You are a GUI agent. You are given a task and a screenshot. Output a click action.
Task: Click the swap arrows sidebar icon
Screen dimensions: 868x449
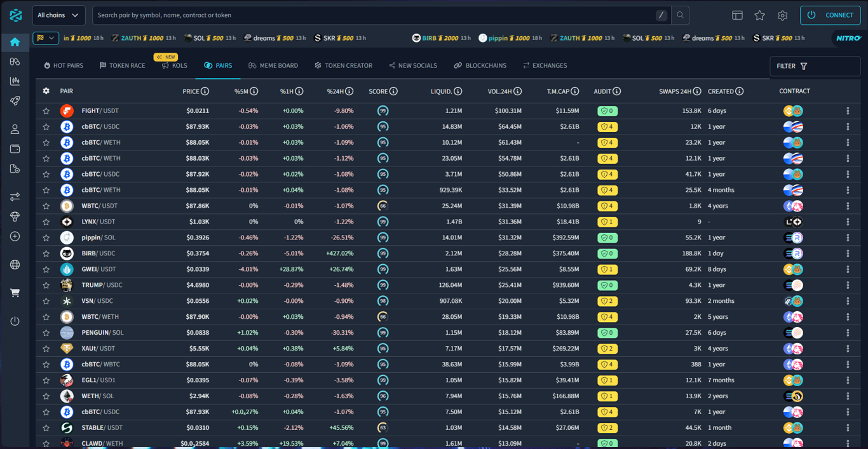coord(15,197)
